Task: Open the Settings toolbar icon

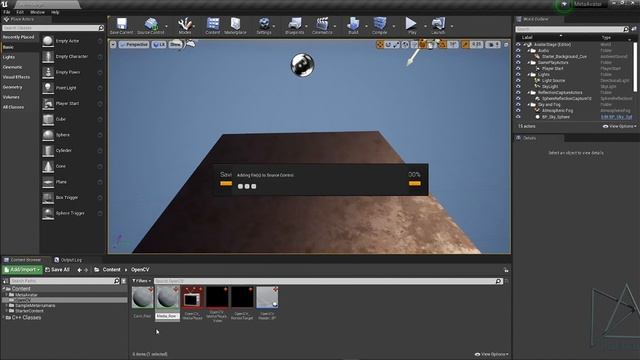Action: click(x=264, y=26)
